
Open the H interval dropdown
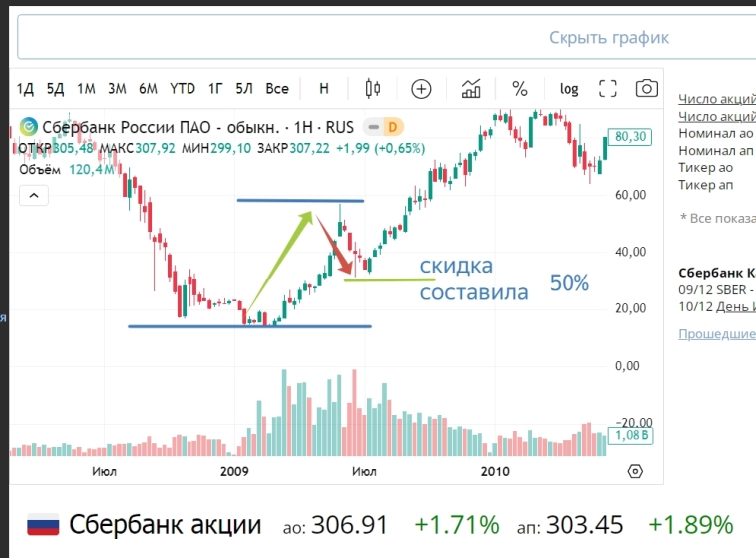point(324,88)
